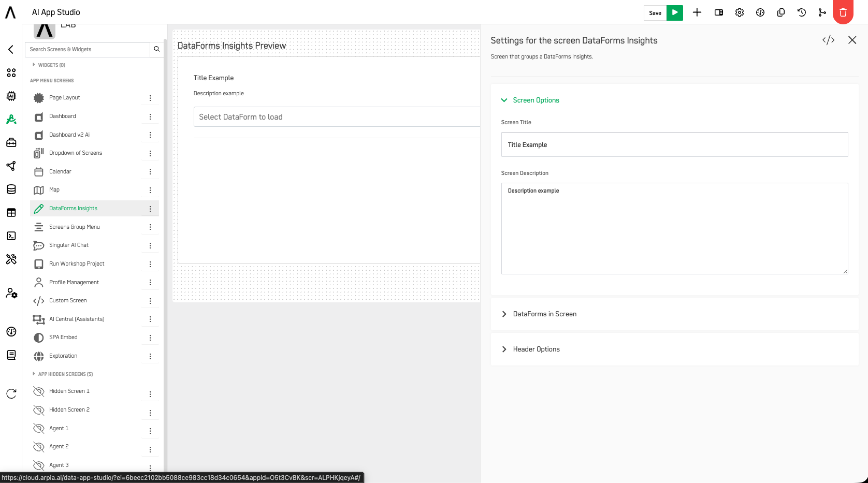Click the circular info icon in top toolbar
The height and width of the screenshot is (483, 868).
(x=760, y=12)
